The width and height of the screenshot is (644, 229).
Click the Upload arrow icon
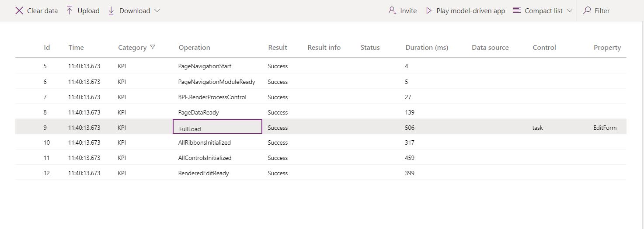[x=70, y=11]
